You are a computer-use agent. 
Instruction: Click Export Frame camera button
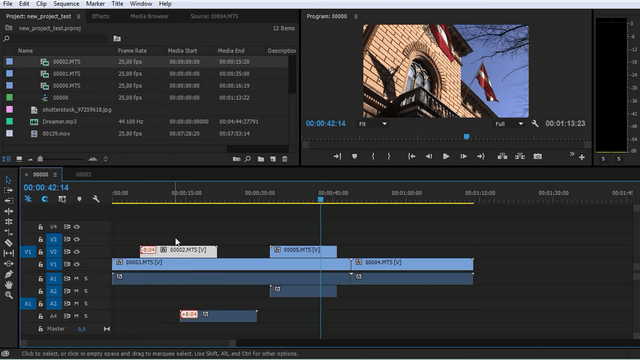538,156
